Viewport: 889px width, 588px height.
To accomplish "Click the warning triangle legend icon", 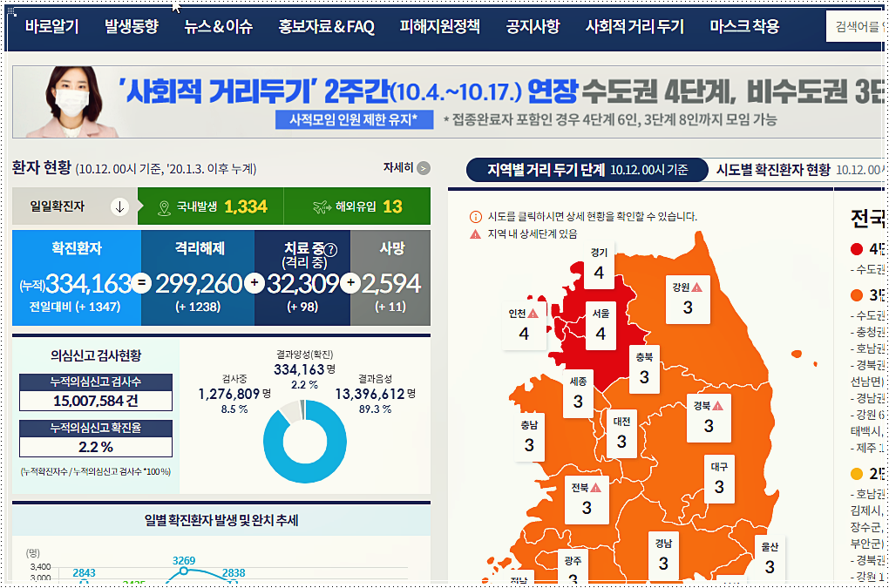I will click(x=475, y=234).
